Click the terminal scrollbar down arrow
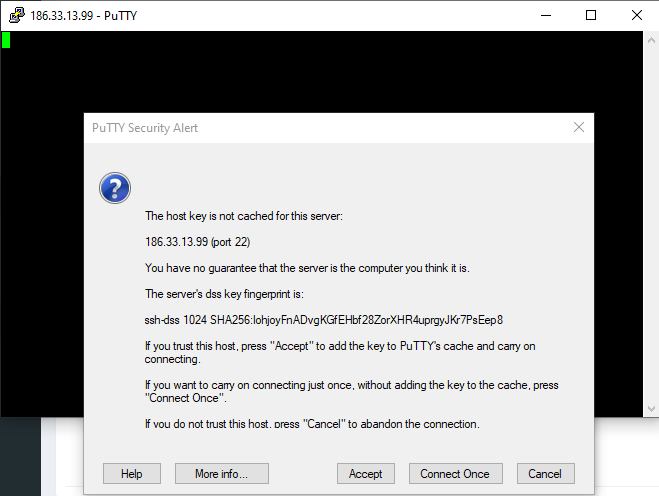 coord(651,409)
